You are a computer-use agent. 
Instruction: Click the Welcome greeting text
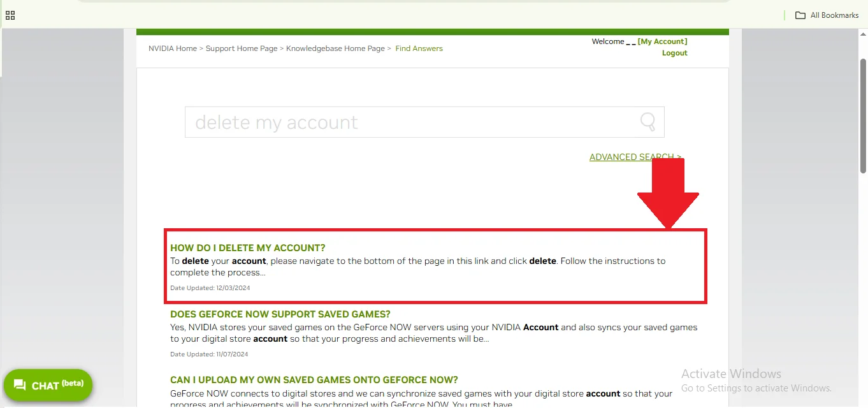pyautogui.click(x=608, y=41)
